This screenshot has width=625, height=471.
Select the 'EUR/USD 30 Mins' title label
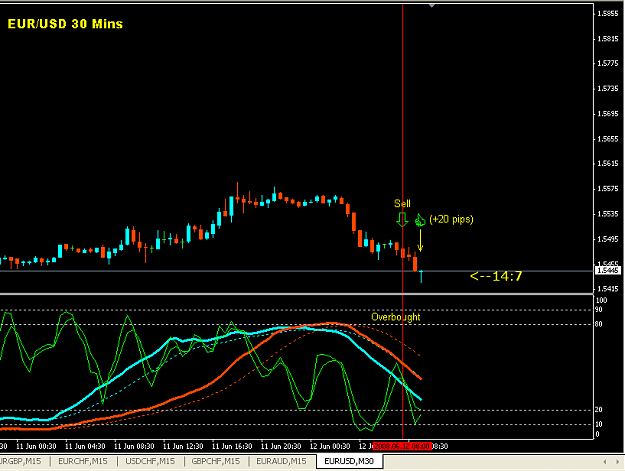65,24
